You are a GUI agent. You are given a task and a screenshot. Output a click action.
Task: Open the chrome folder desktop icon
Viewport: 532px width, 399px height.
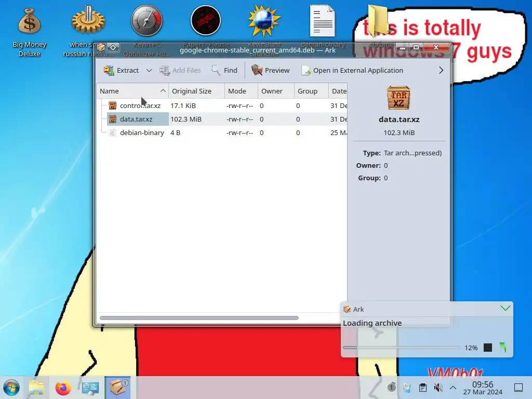pos(378,20)
